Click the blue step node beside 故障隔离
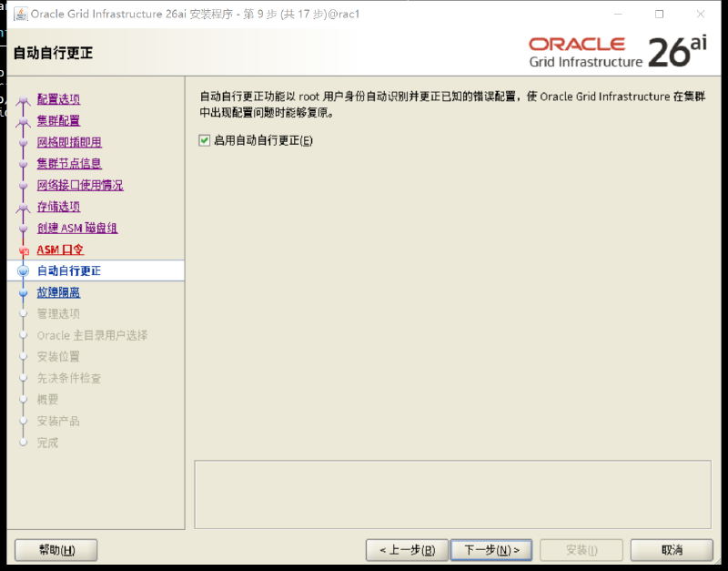728x571 pixels. coord(24,292)
